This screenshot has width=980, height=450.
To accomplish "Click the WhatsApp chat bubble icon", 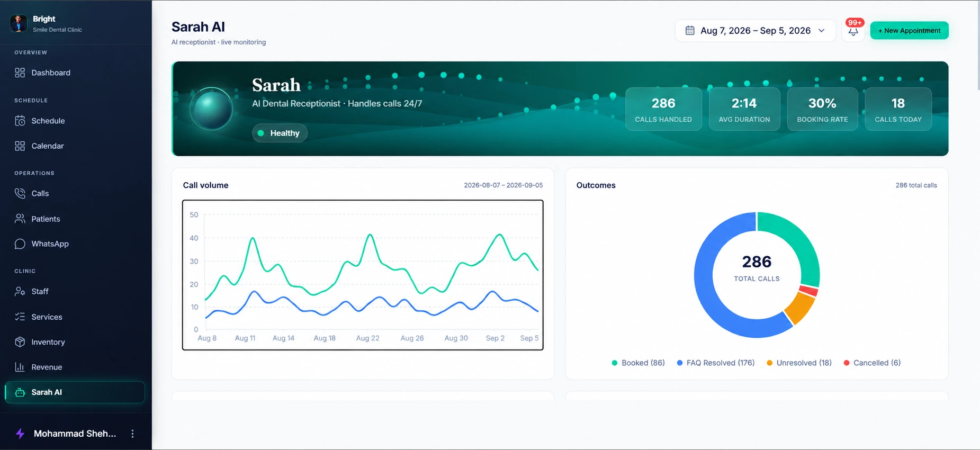I will 20,244.
